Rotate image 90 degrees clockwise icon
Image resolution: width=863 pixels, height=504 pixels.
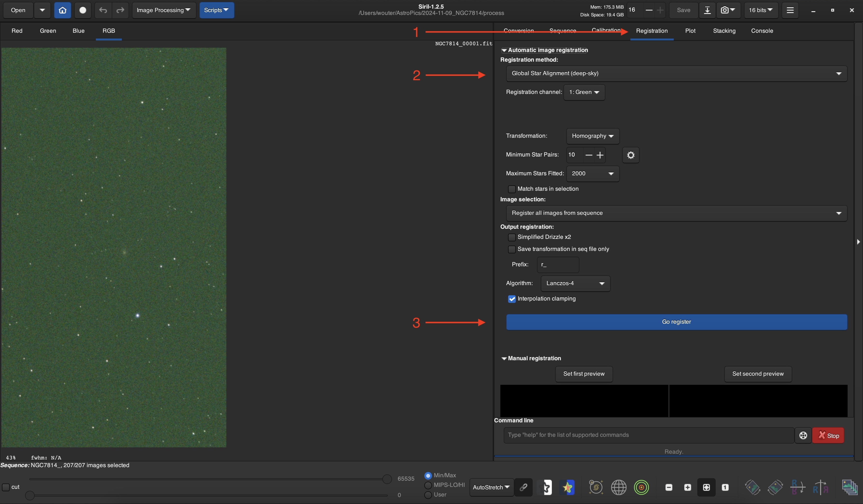(x=775, y=487)
